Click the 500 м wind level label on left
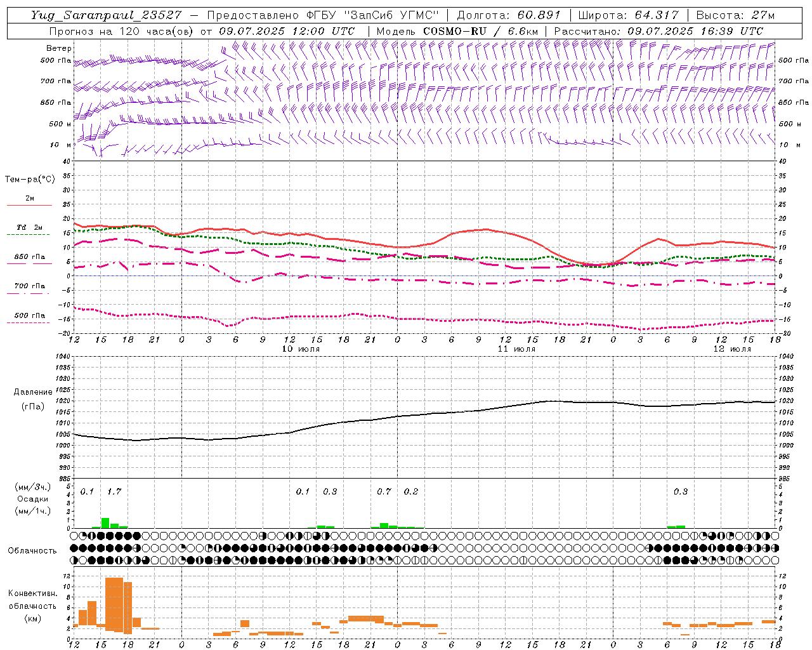Screen dimensions: 812x650 pos(60,124)
